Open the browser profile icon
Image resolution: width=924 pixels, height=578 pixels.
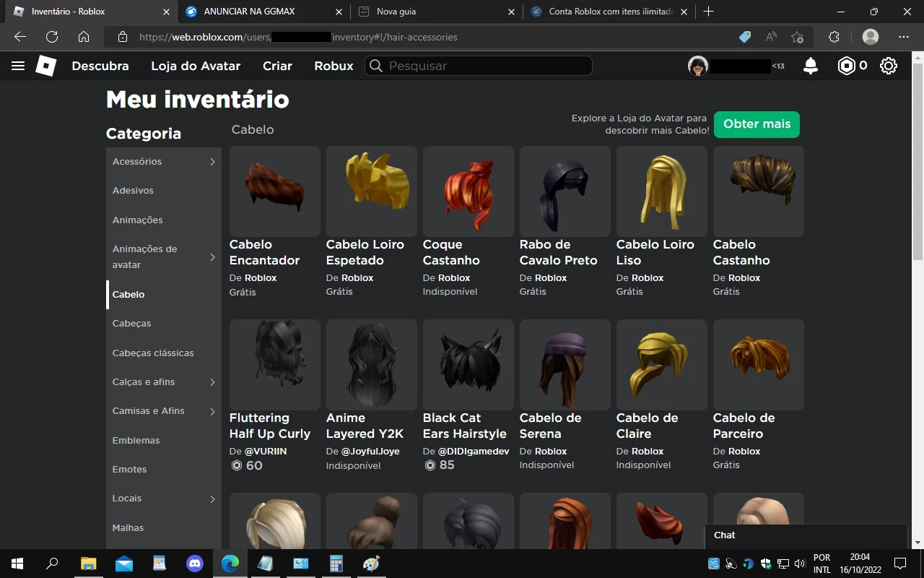871,37
